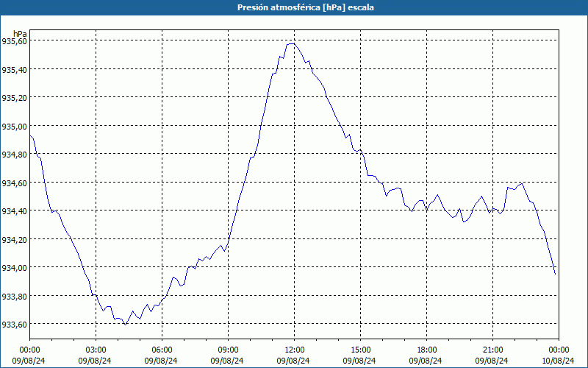
Task: Click the 935,00 pressure axis value
Action: [x=14, y=126]
